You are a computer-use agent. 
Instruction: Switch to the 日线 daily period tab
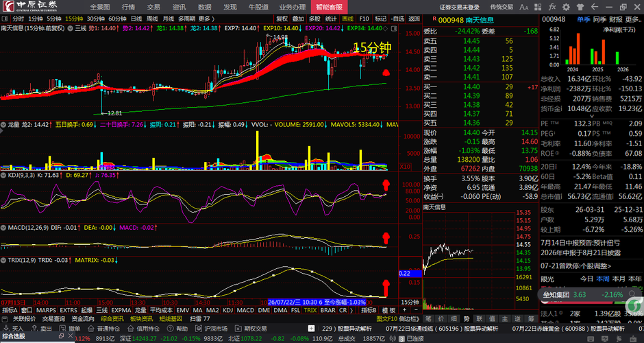(136, 19)
